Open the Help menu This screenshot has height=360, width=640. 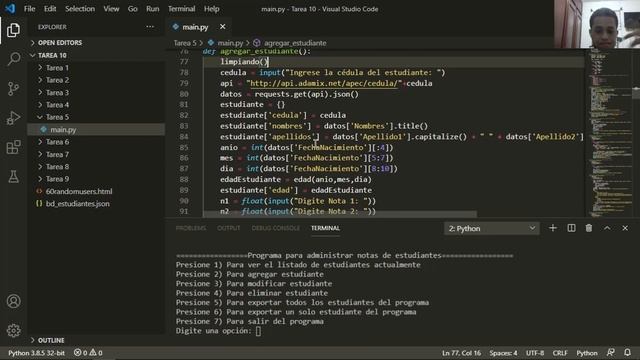click(211, 9)
